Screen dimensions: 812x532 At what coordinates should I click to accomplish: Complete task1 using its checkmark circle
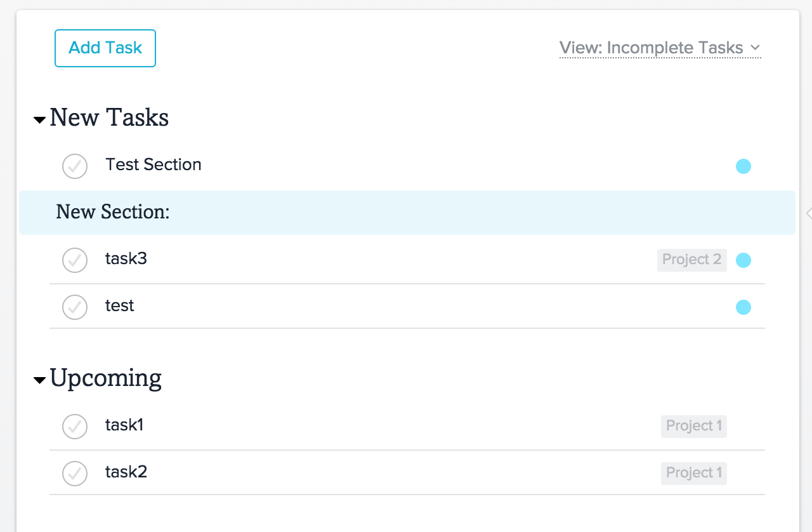pyautogui.click(x=75, y=427)
